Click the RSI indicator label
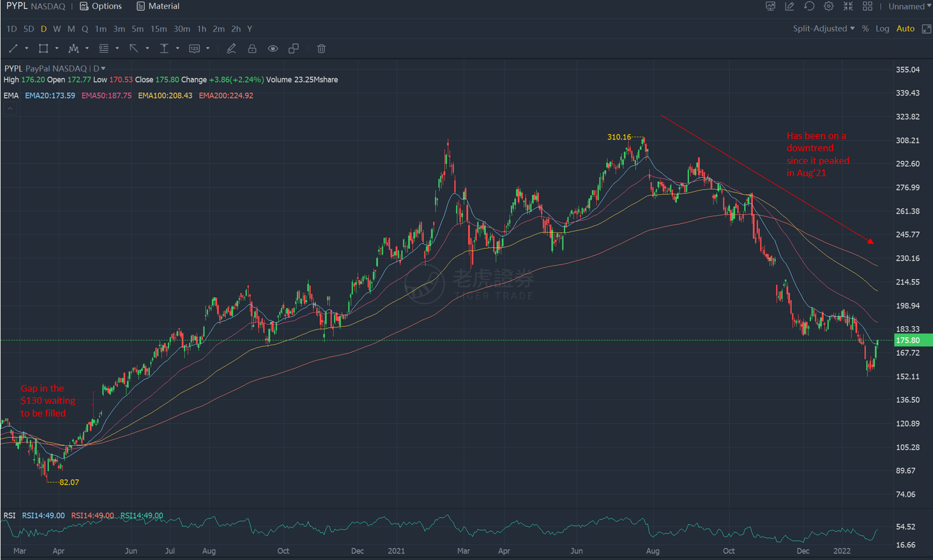Screen dimensions: 933x560 9,516
